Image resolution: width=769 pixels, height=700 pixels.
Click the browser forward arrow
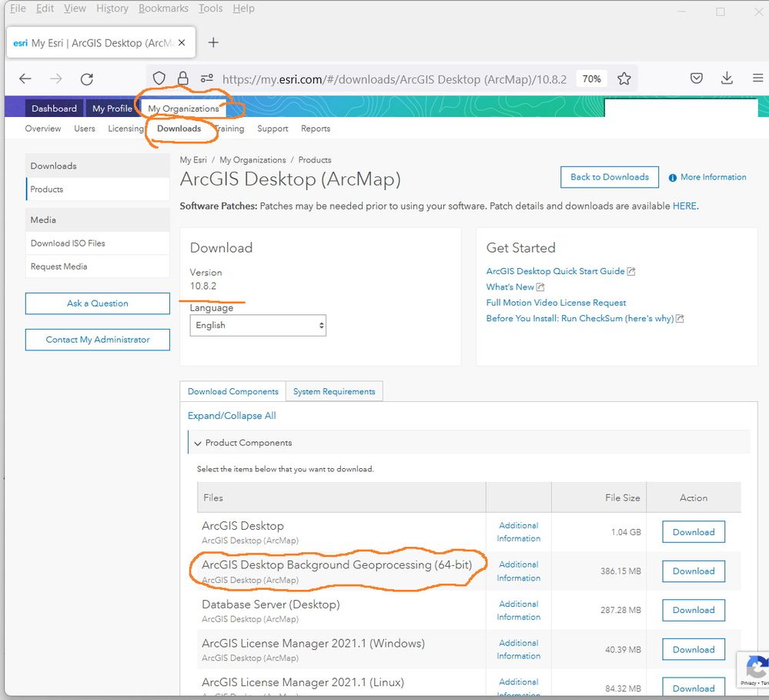pos(56,79)
